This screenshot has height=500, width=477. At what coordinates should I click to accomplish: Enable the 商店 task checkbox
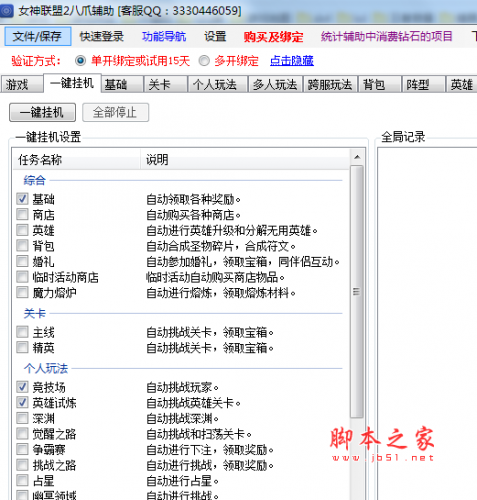(22, 214)
